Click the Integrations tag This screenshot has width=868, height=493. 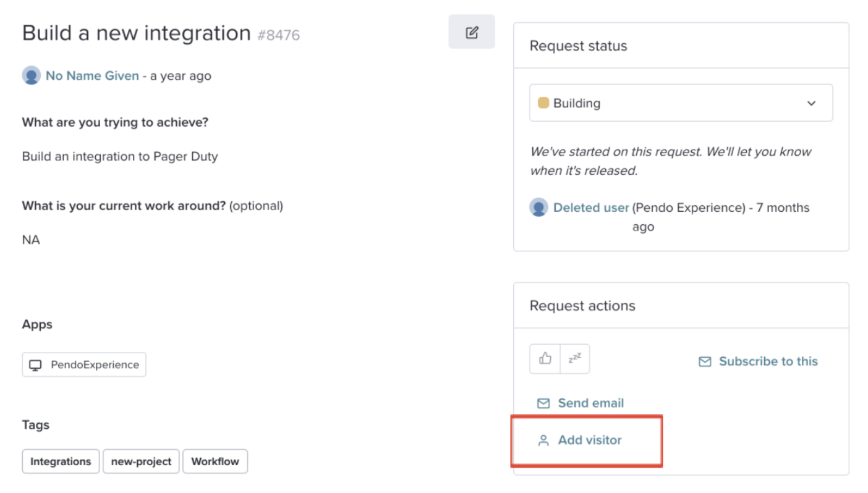coord(61,461)
